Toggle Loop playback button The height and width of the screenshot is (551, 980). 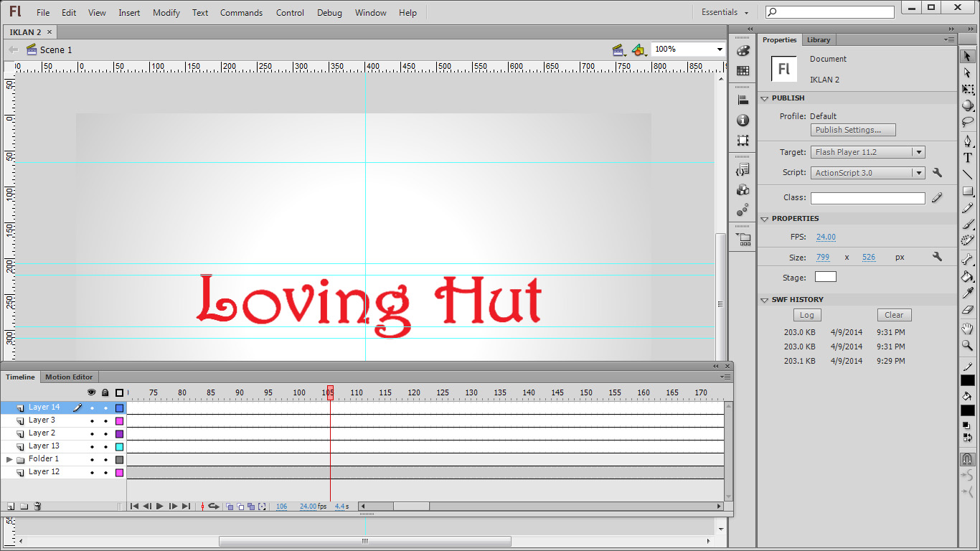tap(213, 507)
